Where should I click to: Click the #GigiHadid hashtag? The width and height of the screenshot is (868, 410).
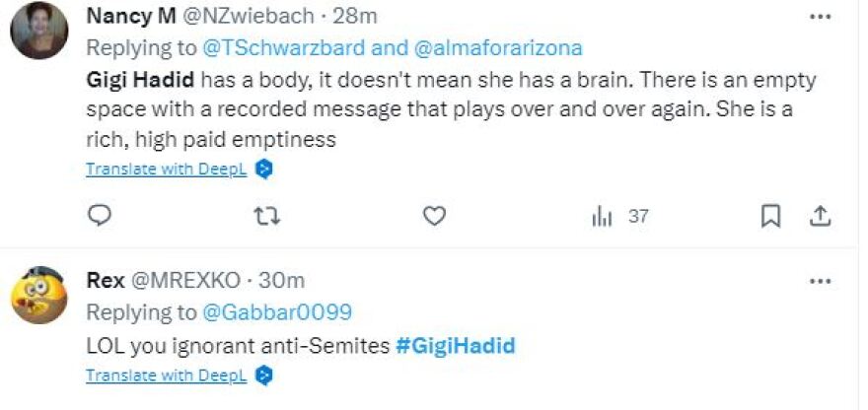(455, 345)
